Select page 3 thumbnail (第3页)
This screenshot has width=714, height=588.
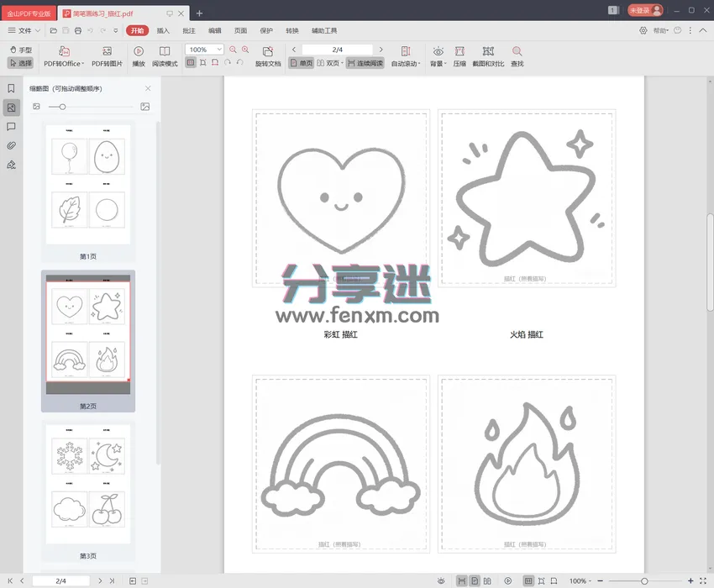click(88, 491)
